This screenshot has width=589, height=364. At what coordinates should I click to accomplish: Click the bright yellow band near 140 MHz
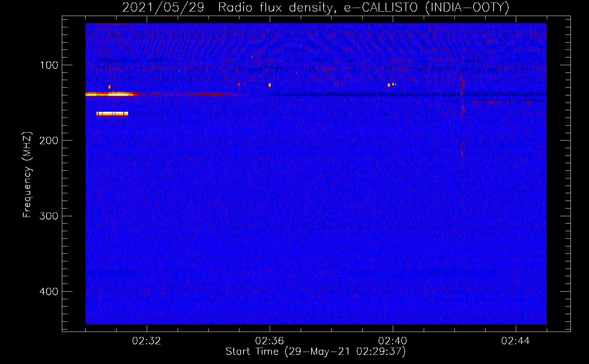coord(112,94)
